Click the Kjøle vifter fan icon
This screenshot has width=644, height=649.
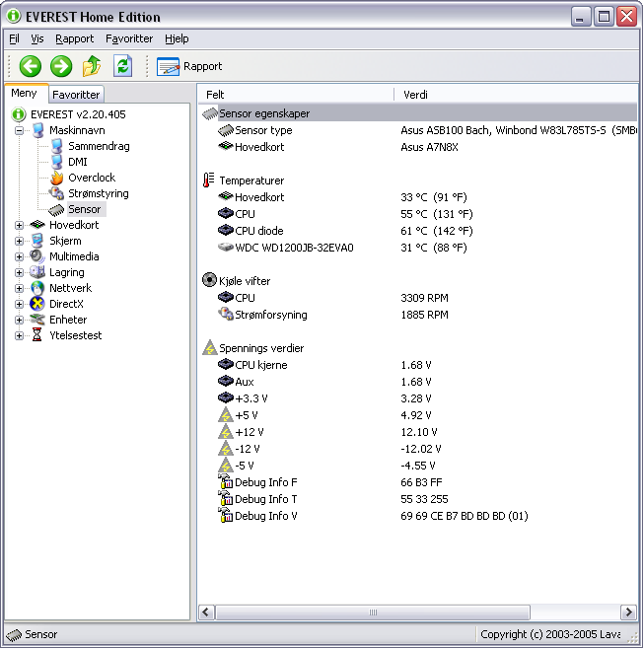[x=209, y=280]
